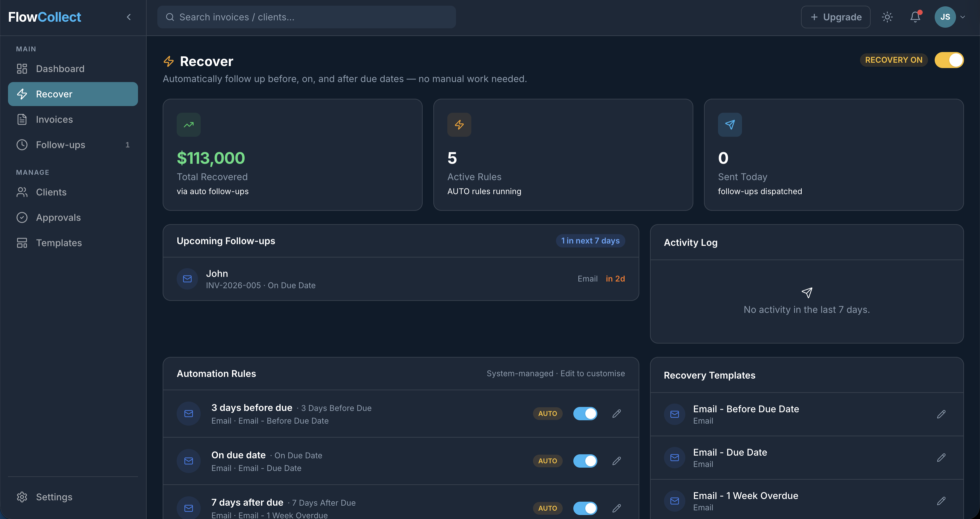Click the Active Rules lightning icon

(x=459, y=124)
